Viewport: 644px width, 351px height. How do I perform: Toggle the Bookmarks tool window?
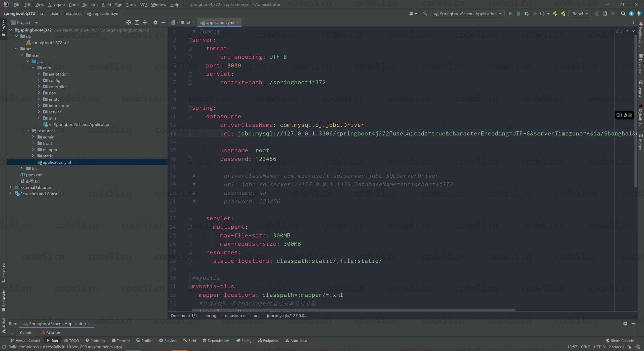click(4, 300)
